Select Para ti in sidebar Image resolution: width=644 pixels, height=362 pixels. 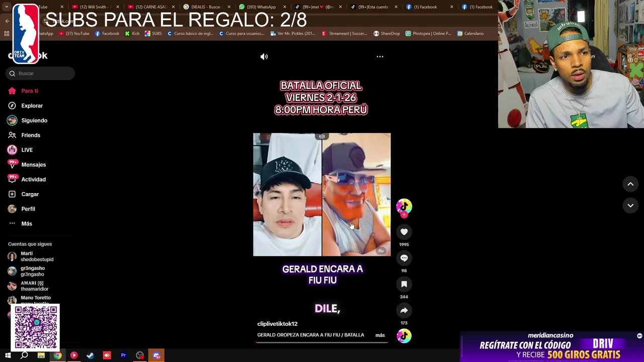[30, 91]
